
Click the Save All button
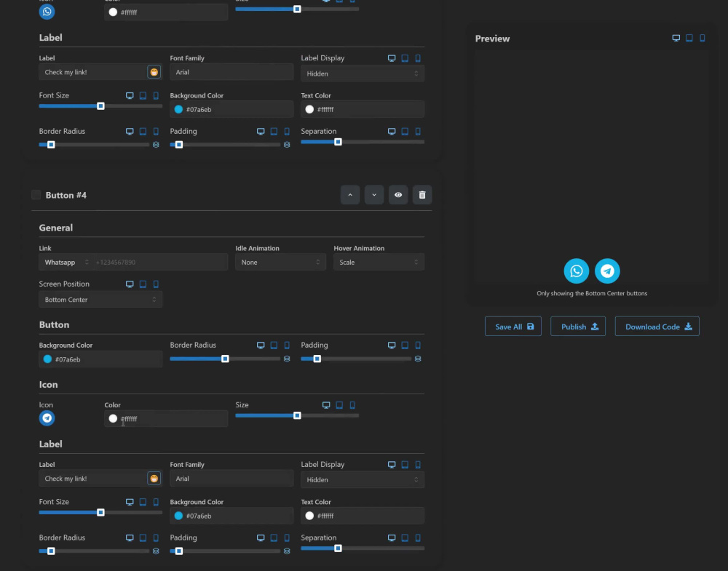pyautogui.click(x=513, y=327)
